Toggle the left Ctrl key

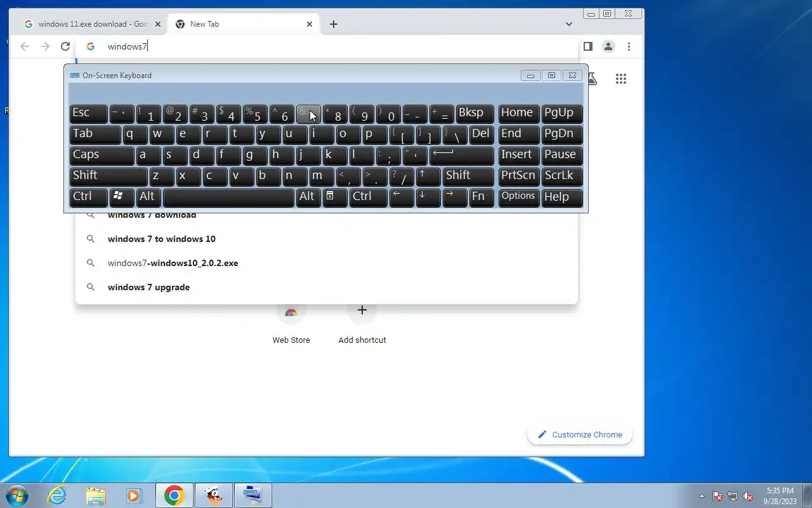click(88, 198)
